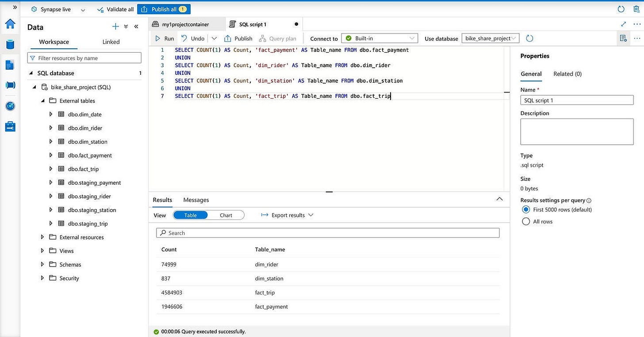This screenshot has height=337, width=644.
Task: Open the Connect to Built-in dropdown
Action: coord(379,39)
